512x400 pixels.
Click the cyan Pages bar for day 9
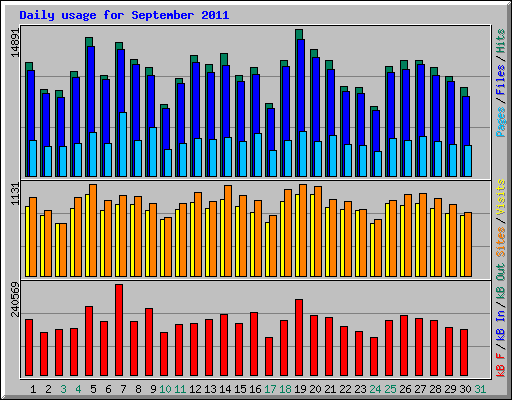click(153, 152)
